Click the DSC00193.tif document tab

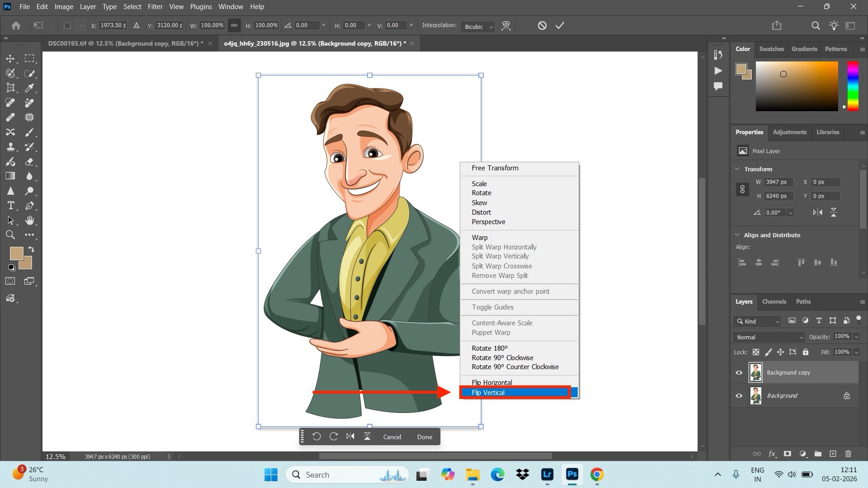click(x=124, y=43)
